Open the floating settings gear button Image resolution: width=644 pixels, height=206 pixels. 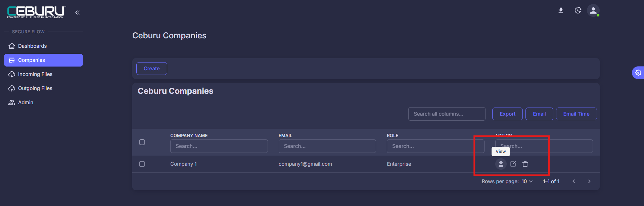coord(638,73)
